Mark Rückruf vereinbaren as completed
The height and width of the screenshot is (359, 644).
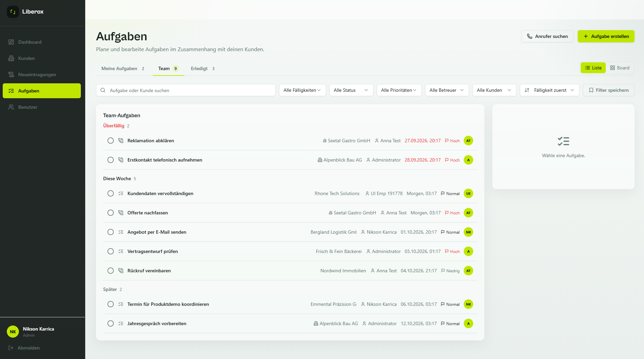click(x=111, y=271)
